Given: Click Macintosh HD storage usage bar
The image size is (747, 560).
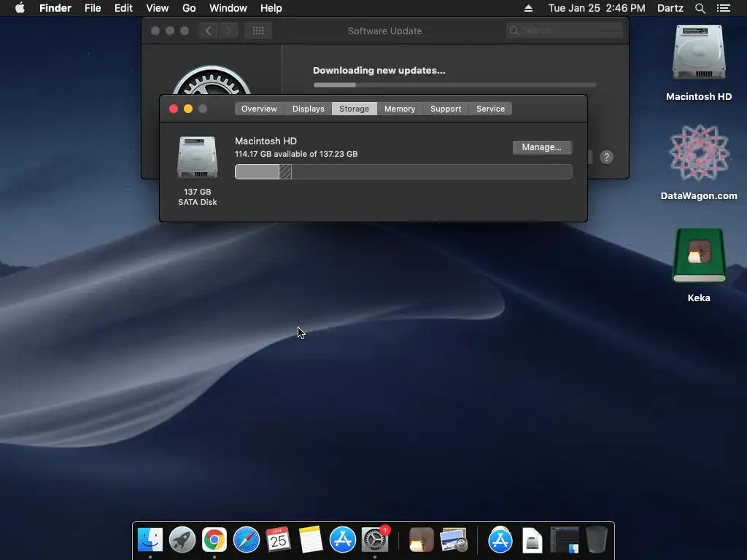Looking at the screenshot, I should coord(403,172).
